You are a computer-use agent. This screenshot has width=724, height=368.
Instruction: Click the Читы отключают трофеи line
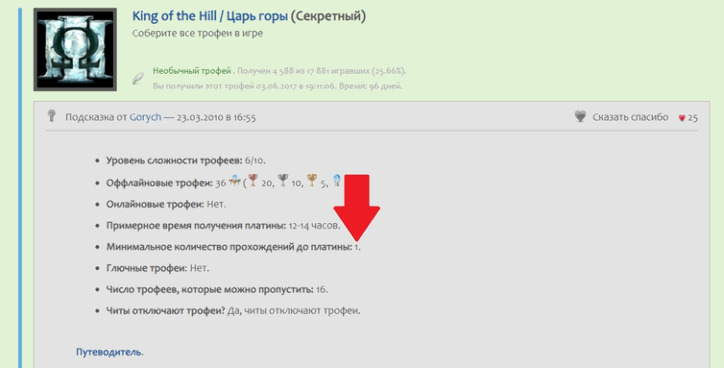(233, 311)
